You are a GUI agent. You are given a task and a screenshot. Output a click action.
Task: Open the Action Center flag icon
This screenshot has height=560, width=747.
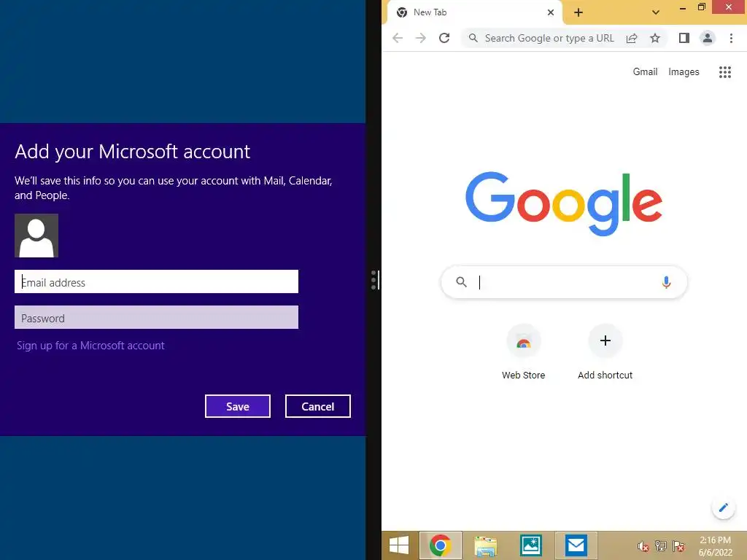(678, 546)
